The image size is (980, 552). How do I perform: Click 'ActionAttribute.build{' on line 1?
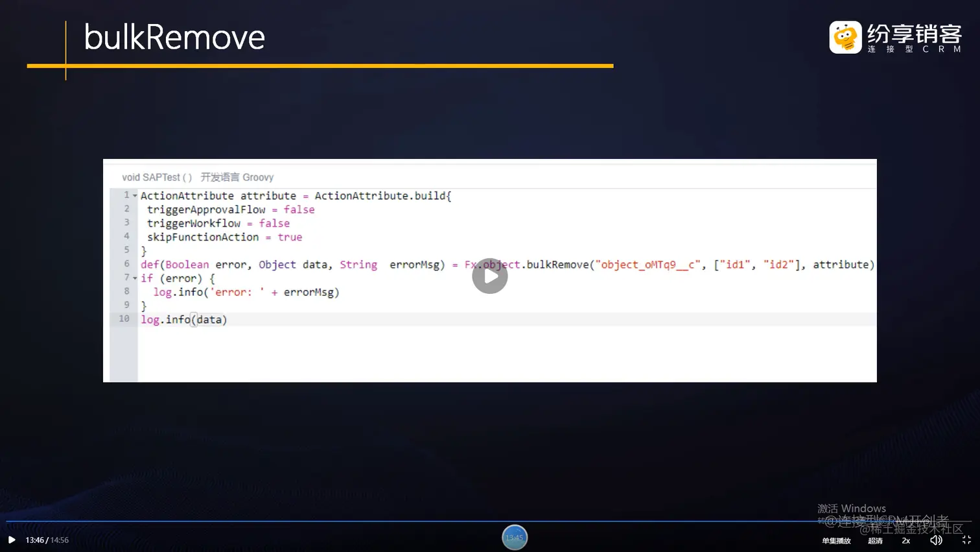[383, 196]
